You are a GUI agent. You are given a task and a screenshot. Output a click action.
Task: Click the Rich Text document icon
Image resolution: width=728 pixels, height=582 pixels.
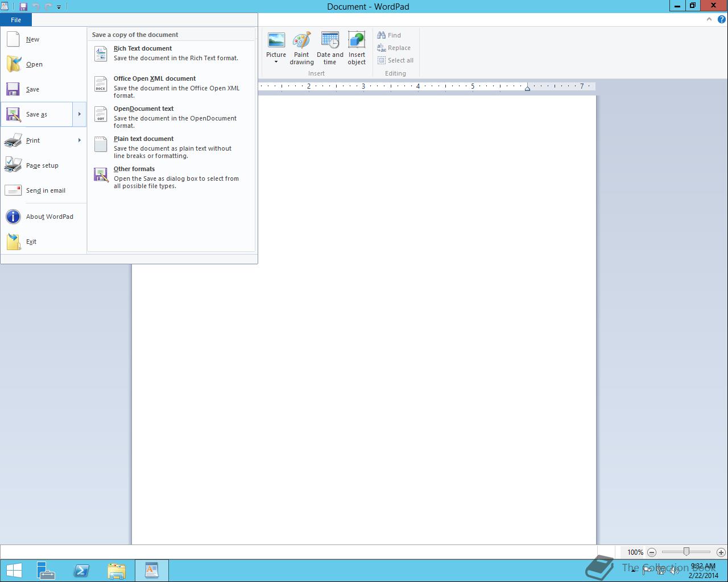coord(101,53)
